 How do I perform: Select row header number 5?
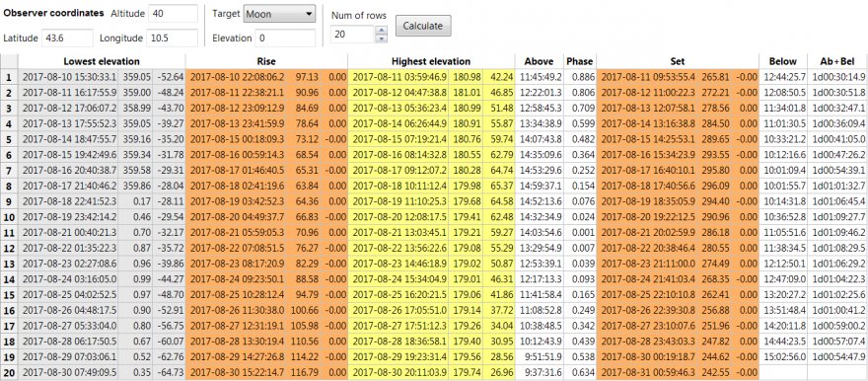click(9, 139)
